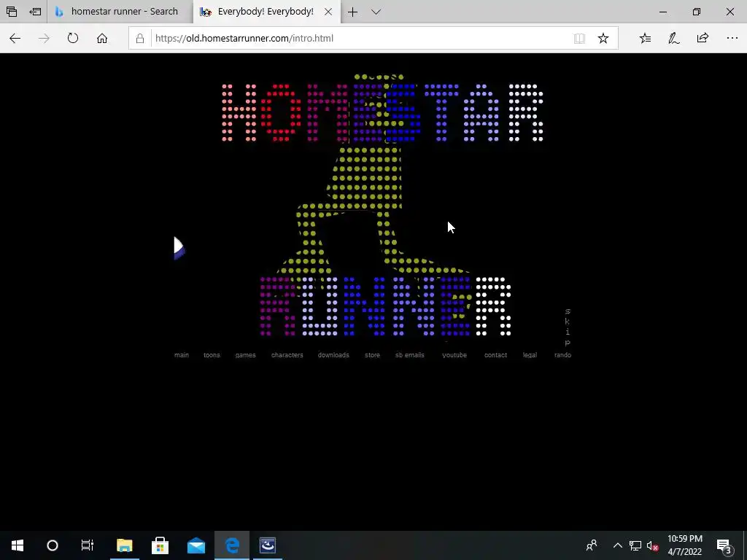The height and width of the screenshot is (560, 747).
Task: Click the set tabs aside icon
Action: 35,12
